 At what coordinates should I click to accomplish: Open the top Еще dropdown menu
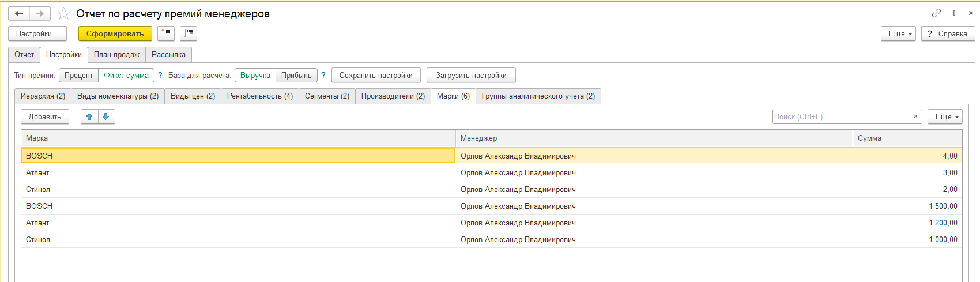(898, 33)
